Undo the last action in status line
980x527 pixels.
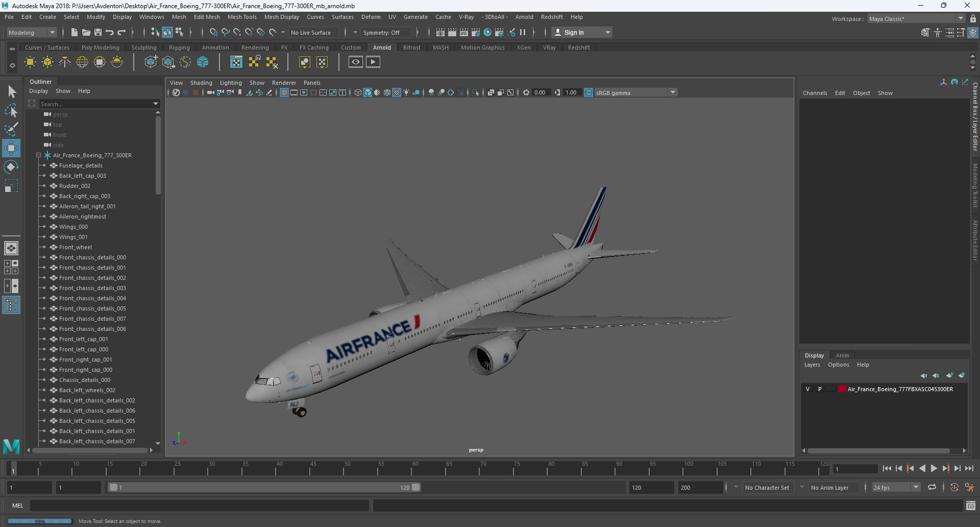[109, 32]
